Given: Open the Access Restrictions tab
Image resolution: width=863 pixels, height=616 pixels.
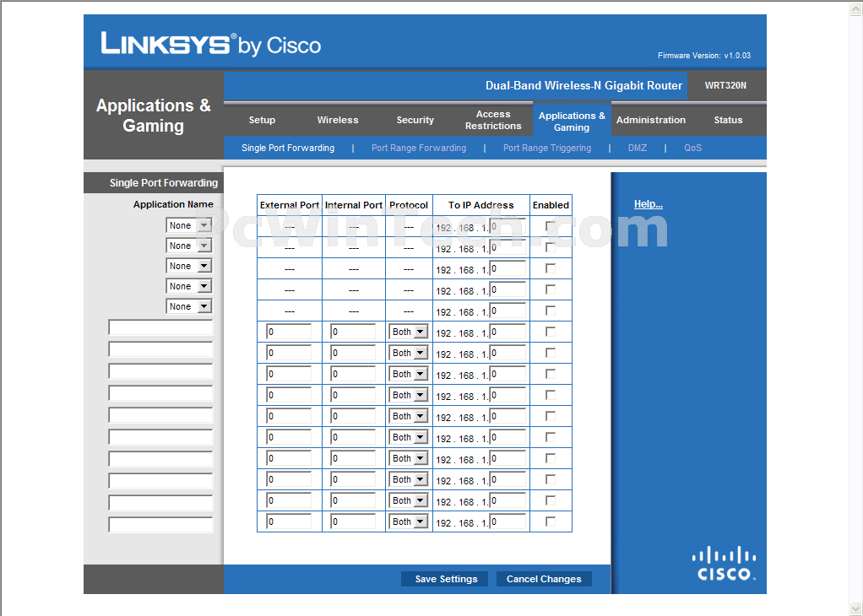Looking at the screenshot, I should 493,120.
